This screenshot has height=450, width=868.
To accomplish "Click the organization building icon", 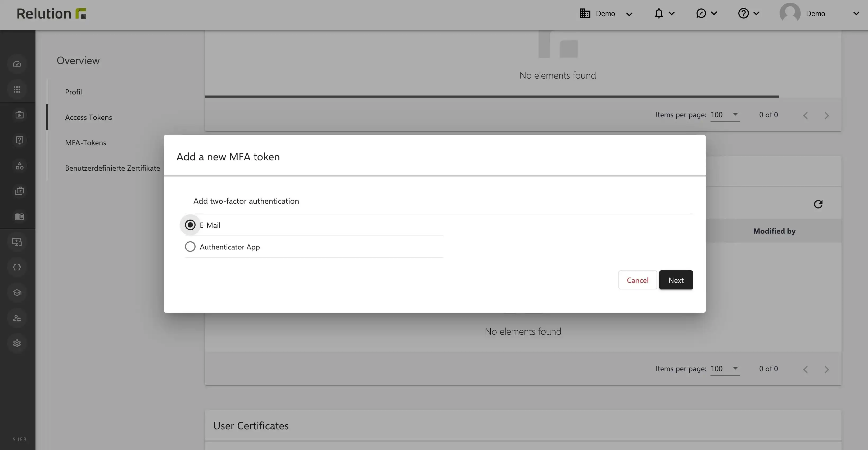I will 585,13.
